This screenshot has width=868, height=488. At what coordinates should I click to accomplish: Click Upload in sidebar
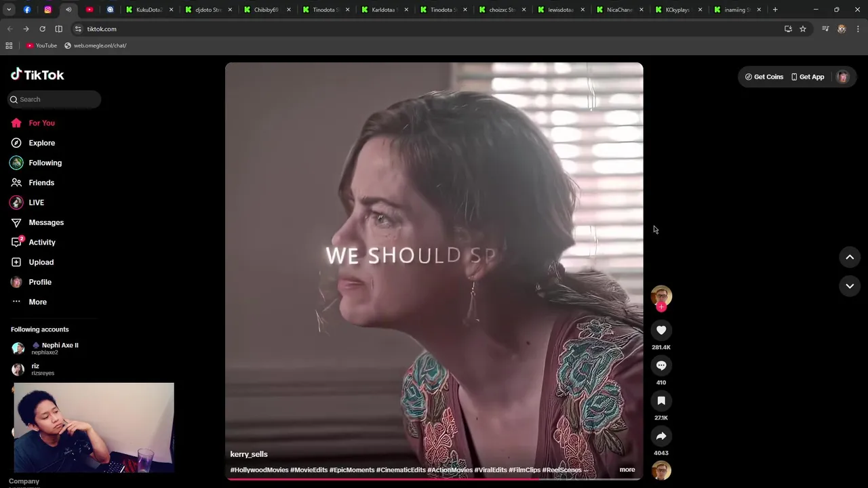(x=41, y=262)
